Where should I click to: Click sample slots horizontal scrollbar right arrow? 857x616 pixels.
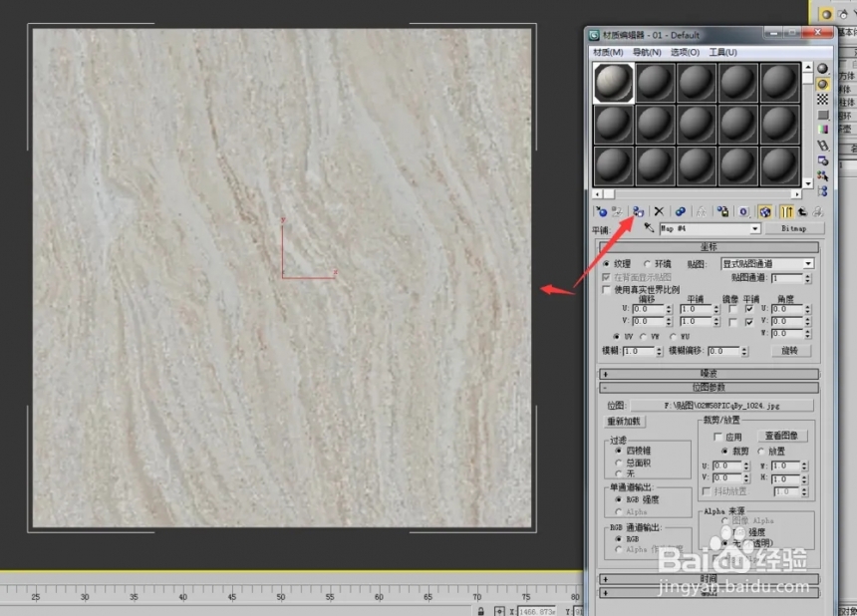(x=797, y=194)
